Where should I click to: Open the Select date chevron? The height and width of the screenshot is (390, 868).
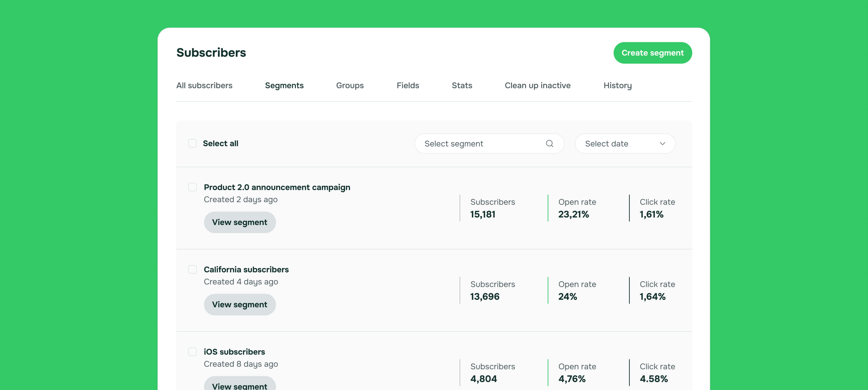[662, 143]
